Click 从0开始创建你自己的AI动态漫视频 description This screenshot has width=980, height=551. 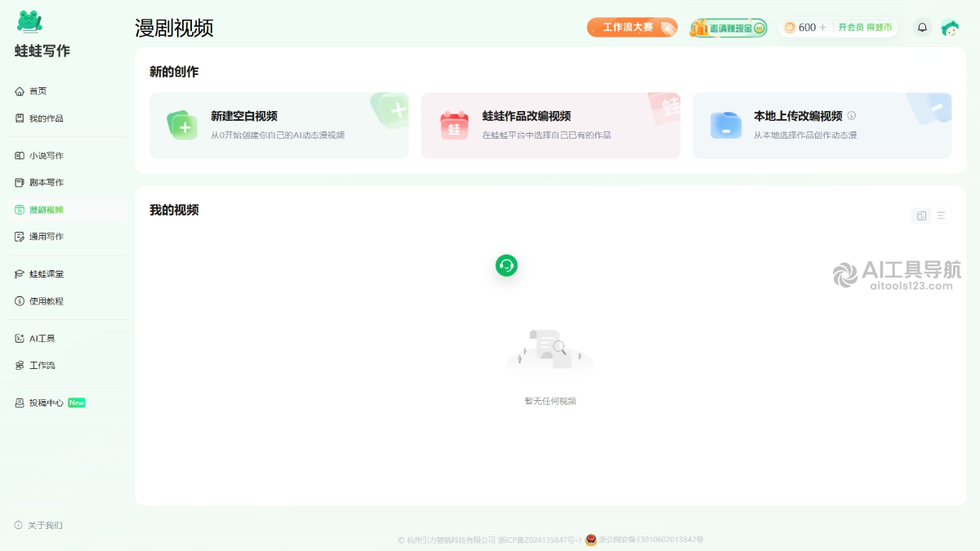278,136
